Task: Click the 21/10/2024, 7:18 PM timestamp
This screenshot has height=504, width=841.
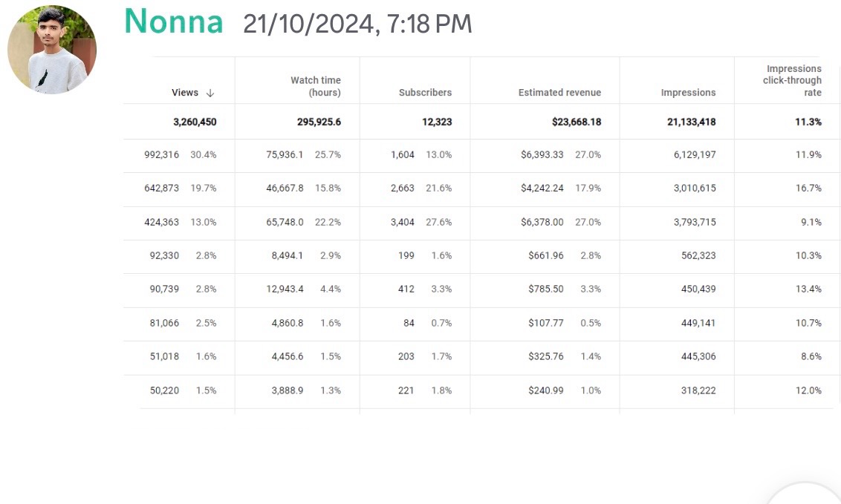Action: (357, 24)
